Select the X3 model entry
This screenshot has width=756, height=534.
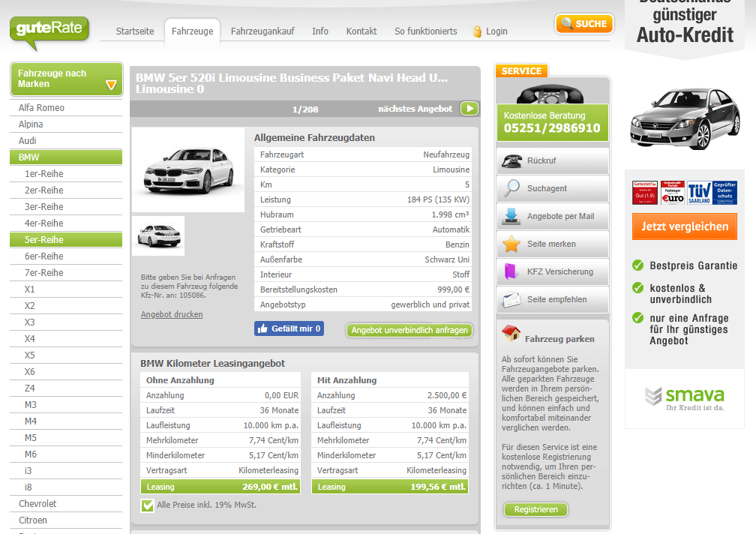[x=66, y=322]
